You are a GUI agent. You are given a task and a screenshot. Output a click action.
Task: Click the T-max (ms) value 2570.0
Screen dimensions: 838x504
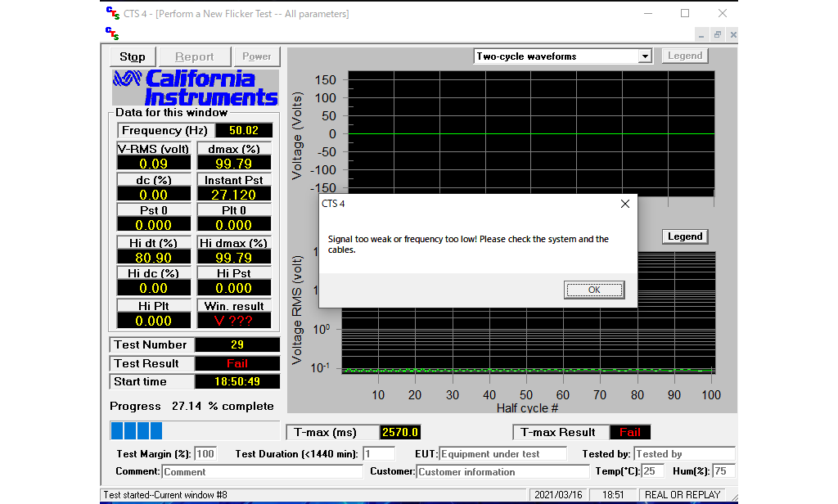(399, 432)
